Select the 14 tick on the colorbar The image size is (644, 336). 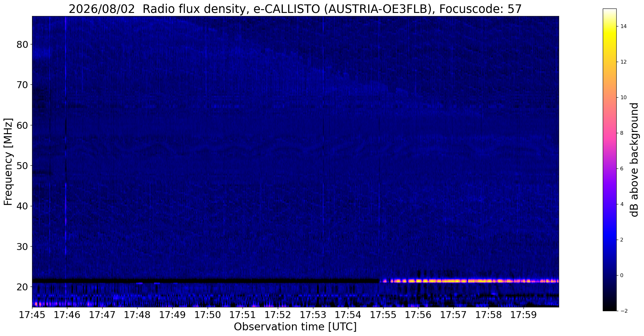pyautogui.click(x=623, y=26)
